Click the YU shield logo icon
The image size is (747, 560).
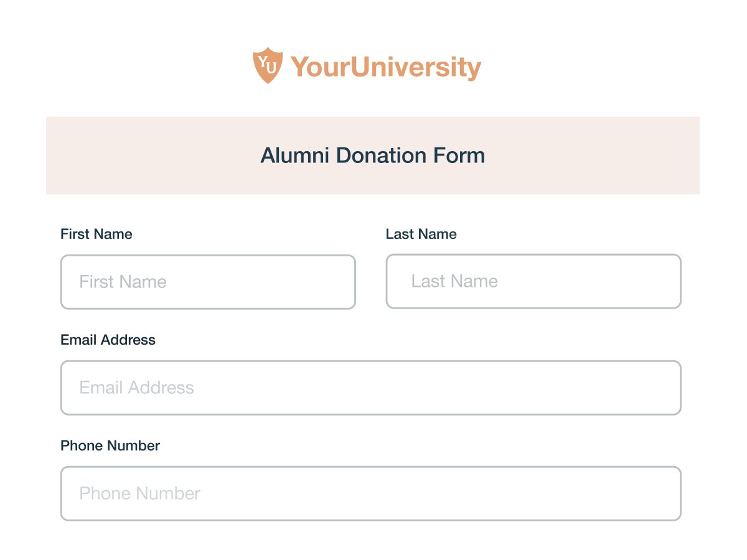(x=268, y=65)
